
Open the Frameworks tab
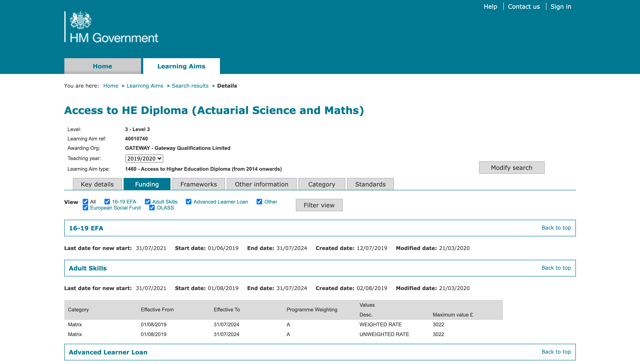pyautogui.click(x=198, y=184)
